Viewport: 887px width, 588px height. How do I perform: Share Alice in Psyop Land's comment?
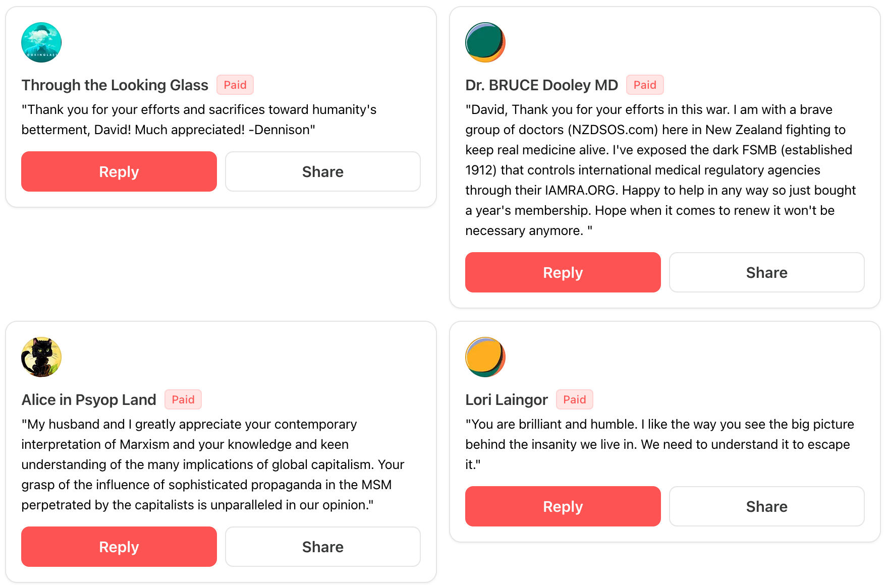pos(322,547)
